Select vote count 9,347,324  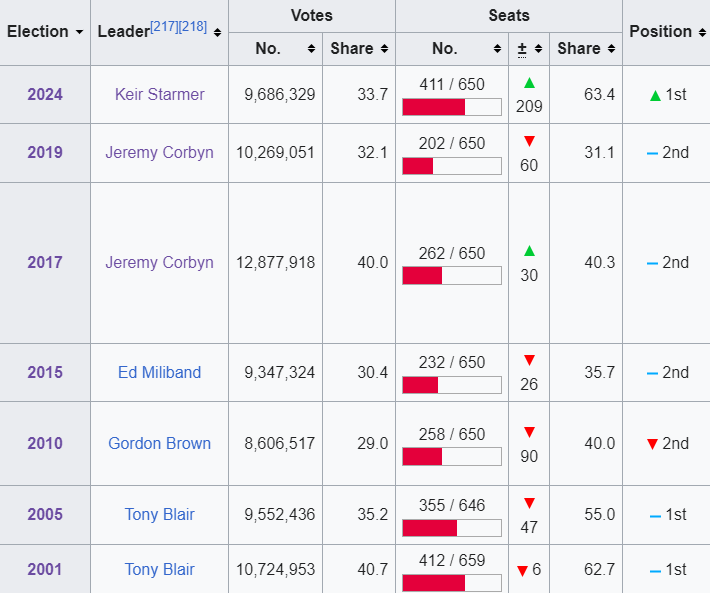point(279,373)
